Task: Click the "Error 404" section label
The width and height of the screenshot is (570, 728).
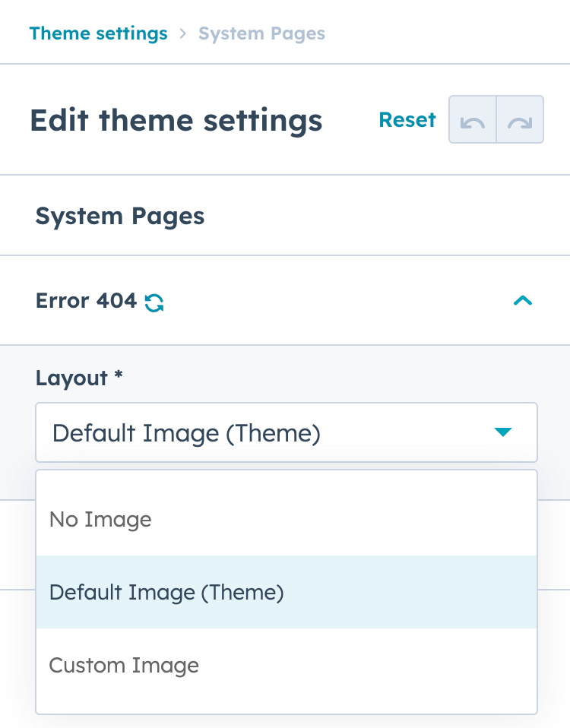Action: 86,300
